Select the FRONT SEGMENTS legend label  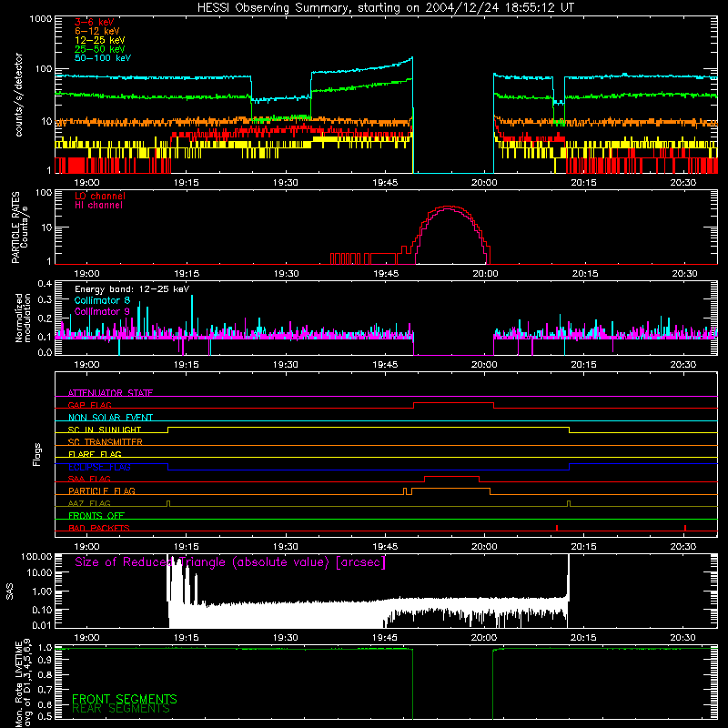(125, 699)
